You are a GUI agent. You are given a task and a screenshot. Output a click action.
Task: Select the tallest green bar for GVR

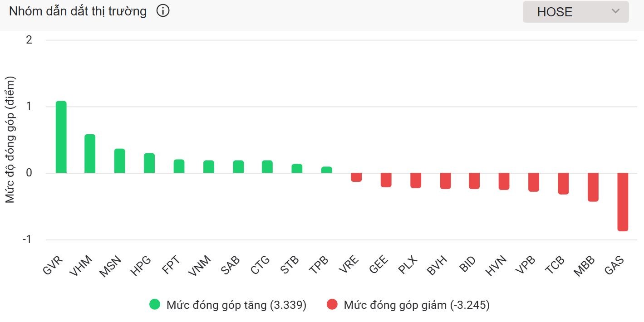[x=61, y=136]
